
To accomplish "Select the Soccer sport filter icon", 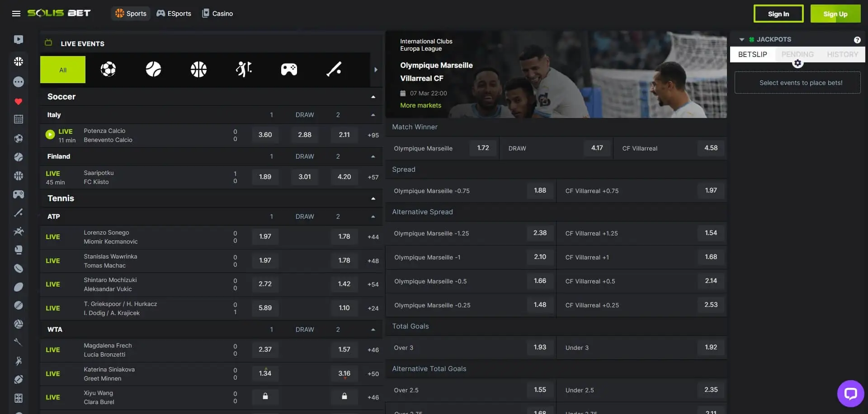I will 108,69.
